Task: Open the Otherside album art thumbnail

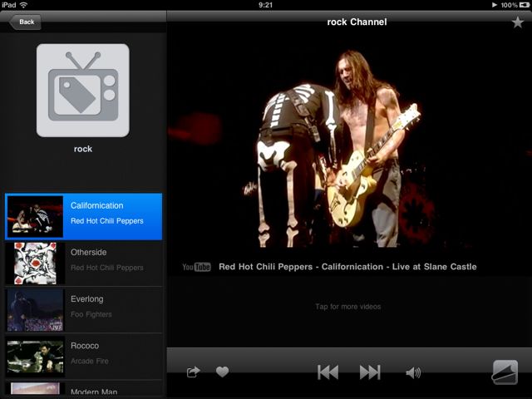Action: 35,264
